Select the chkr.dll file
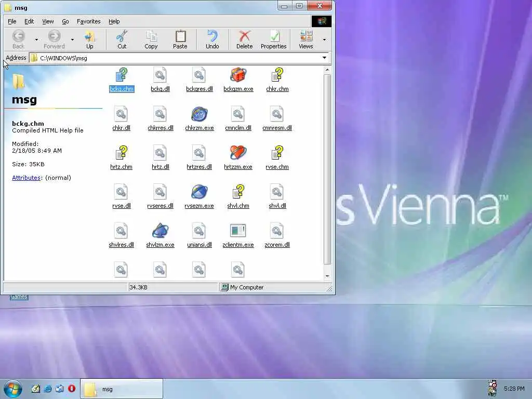This screenshot has height=399, width=532. click(121, 119)
